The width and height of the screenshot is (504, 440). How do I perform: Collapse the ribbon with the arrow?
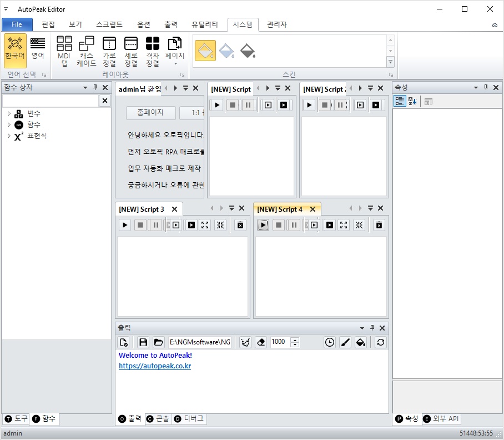pyautogui.click(x=495, y=25)
